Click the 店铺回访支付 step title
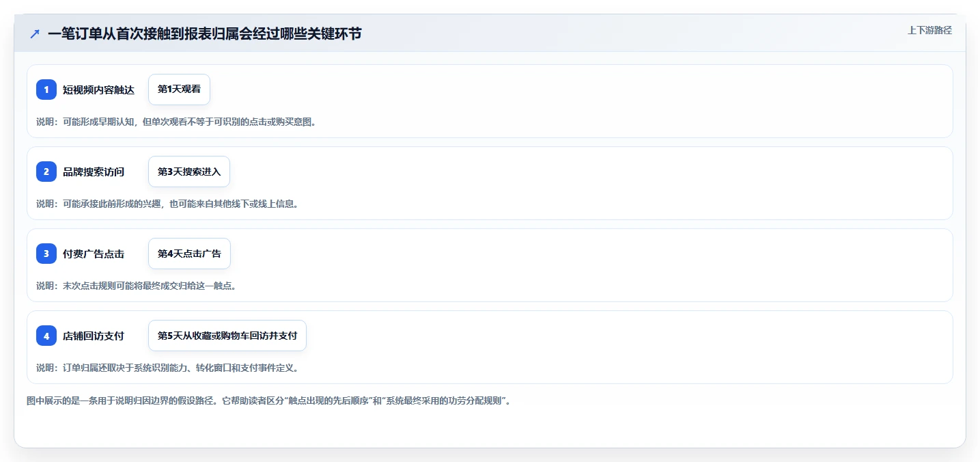This screenshot has height=462, width=980. coord(94,336)
